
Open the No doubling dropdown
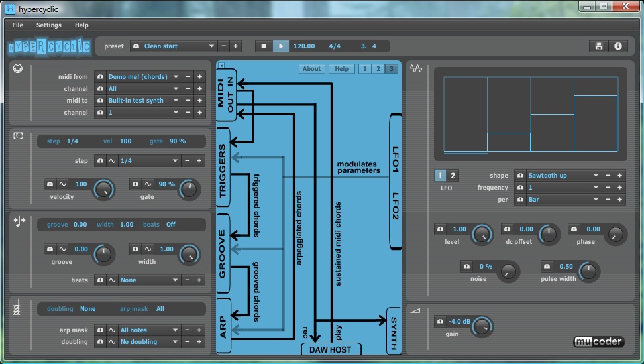[150, 341]
